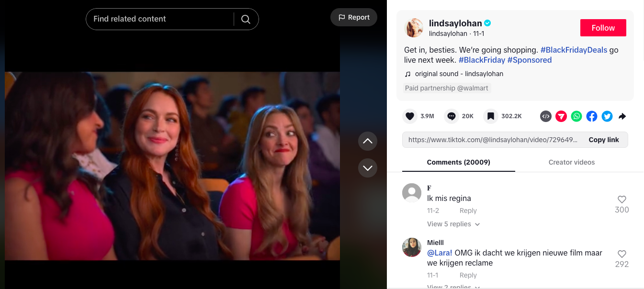Copy link to the video
Screen dimensions: 644x289
603,140
